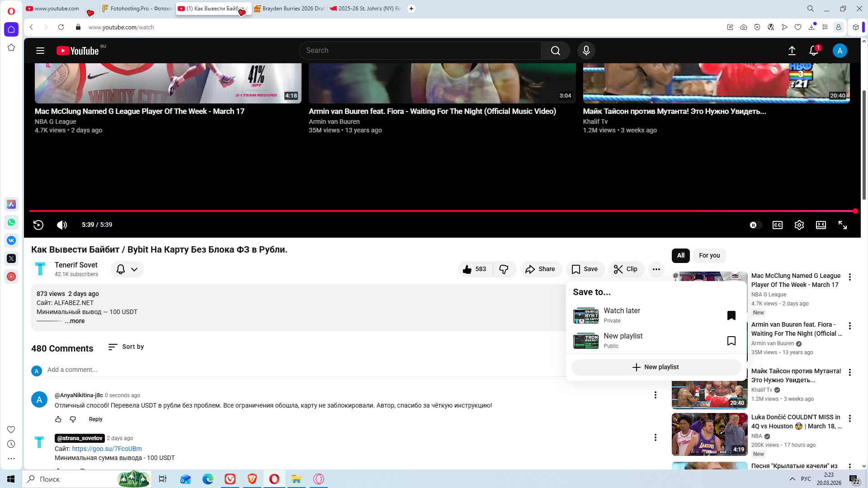Dislike the video with thumbs down

point(504,269)
